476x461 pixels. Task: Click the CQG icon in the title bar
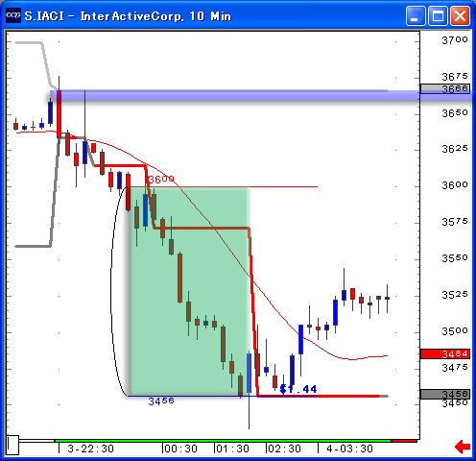[x=13, y=15]
